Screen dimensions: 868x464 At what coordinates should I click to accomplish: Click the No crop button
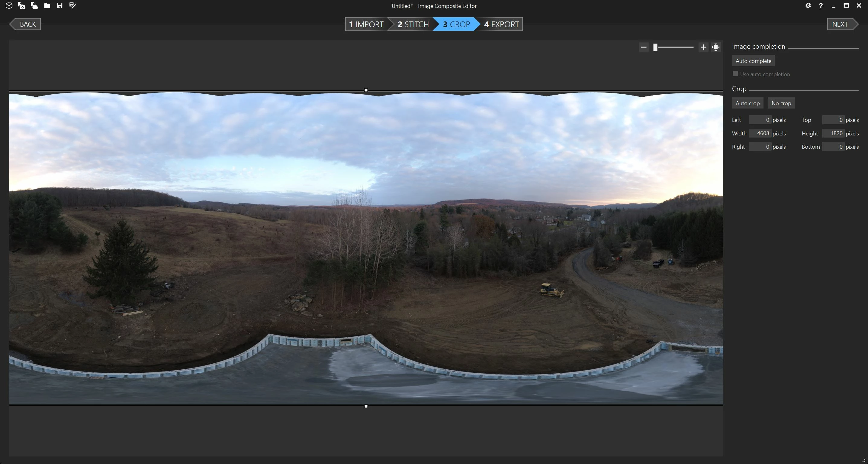(x=781, y=103)
